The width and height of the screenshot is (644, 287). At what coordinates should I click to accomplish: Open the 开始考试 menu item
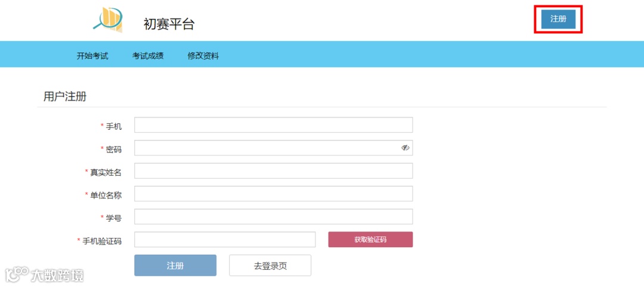(x=92, y=56)
